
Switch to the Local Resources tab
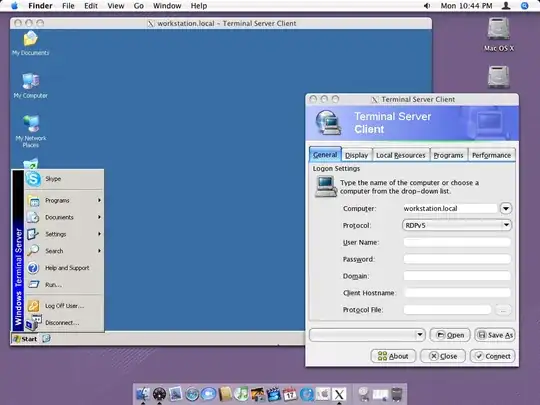tap(401, 155)
